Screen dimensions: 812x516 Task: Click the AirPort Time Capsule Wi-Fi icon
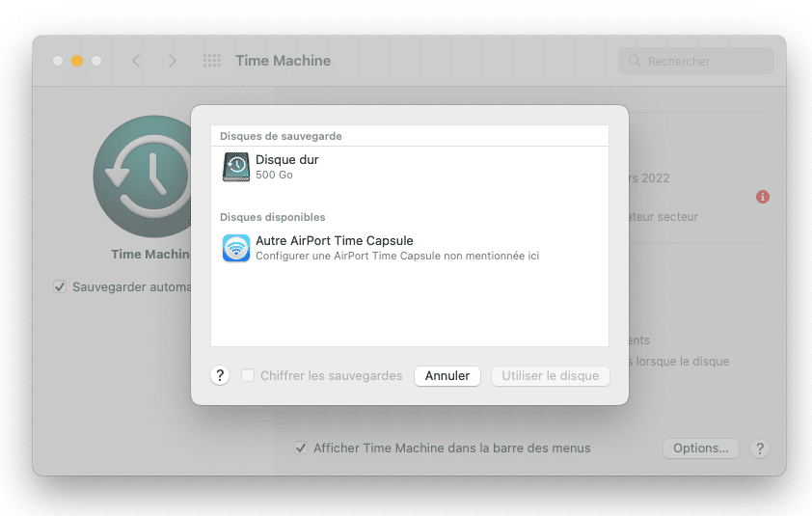point(236,248)
